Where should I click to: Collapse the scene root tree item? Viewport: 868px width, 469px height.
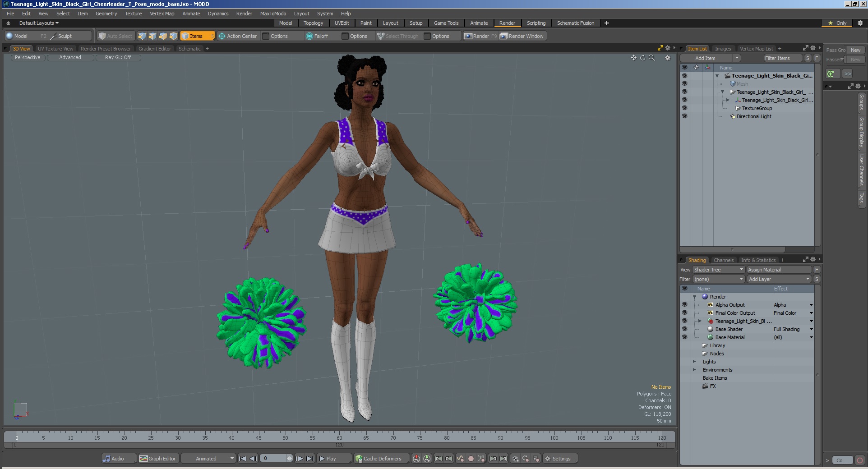point(717,76)
